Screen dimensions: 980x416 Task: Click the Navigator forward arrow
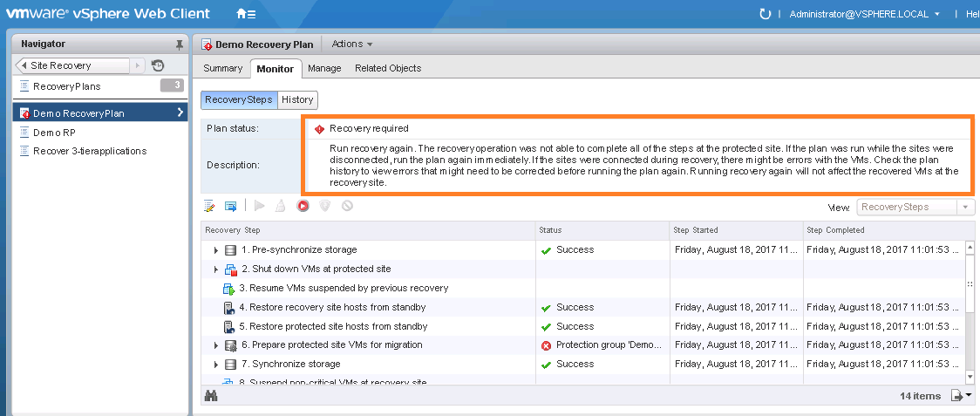[138, 65]
